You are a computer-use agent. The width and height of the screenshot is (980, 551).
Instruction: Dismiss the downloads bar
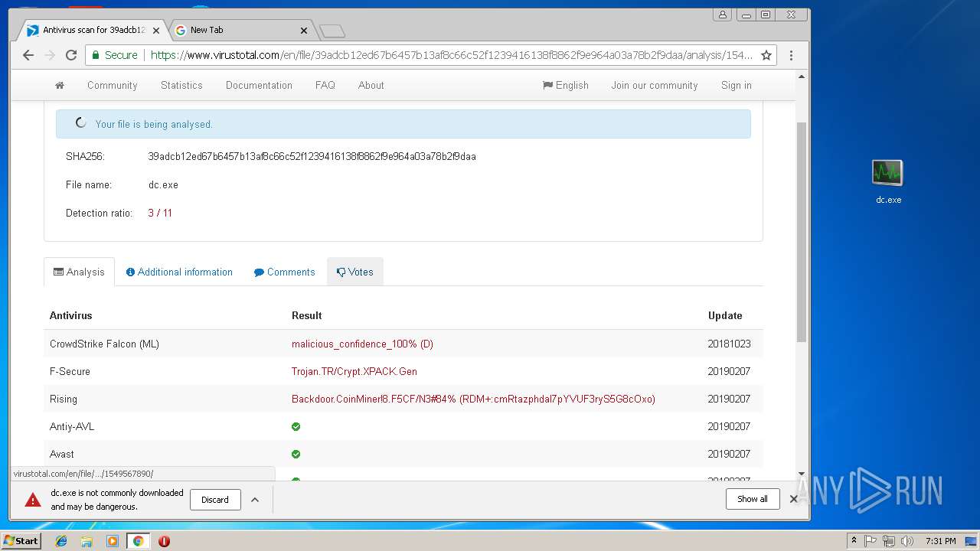794,499
